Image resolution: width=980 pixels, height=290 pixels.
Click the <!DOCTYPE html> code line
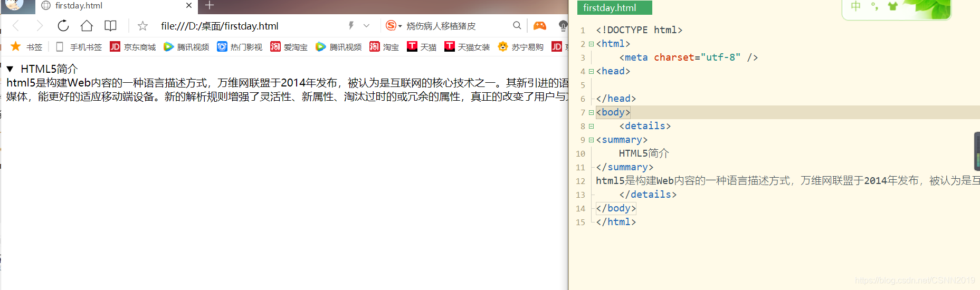639,30
